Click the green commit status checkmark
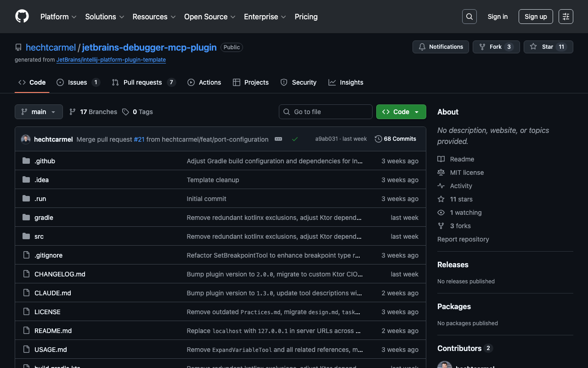Screen dimensions: 588x368 coord(295,139)
